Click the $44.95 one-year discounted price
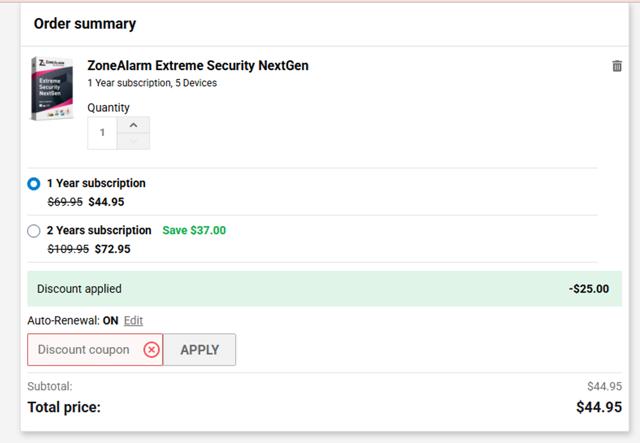 tap(107, 202)
